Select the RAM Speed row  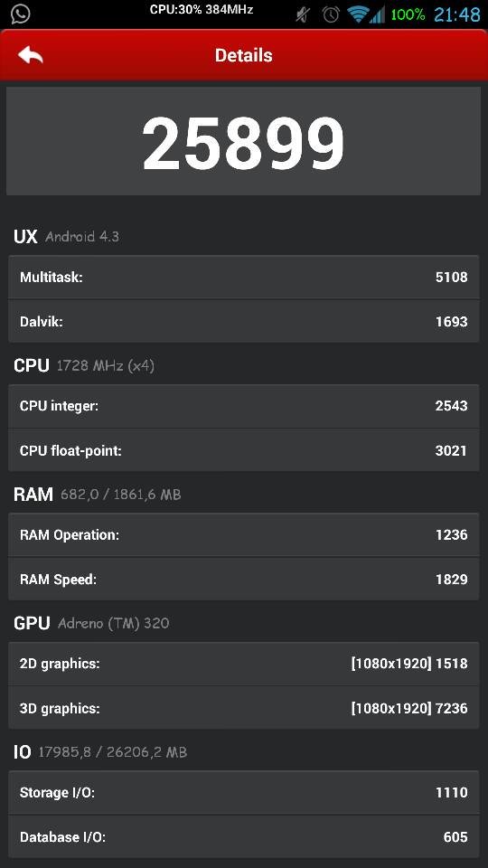[x=243, y=579]
